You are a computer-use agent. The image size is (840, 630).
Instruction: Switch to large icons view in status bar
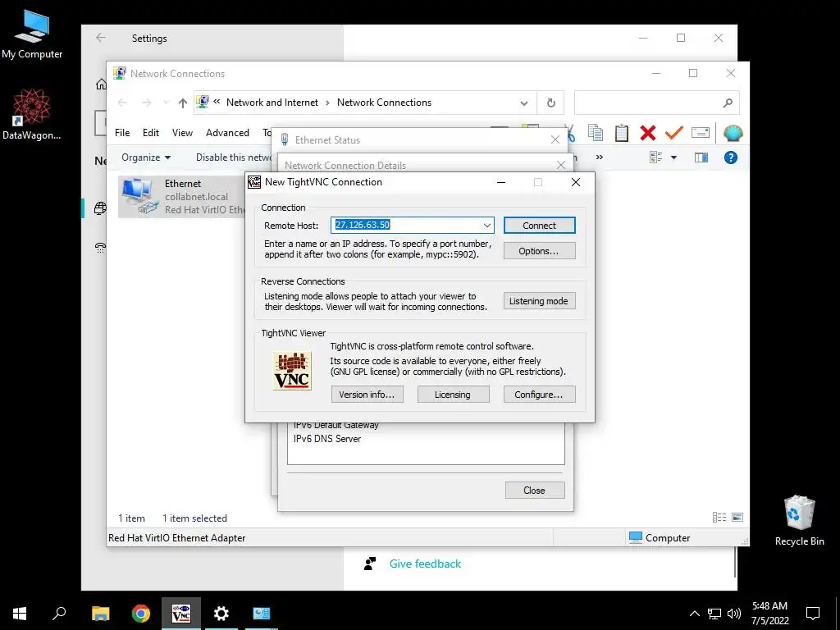737,517
